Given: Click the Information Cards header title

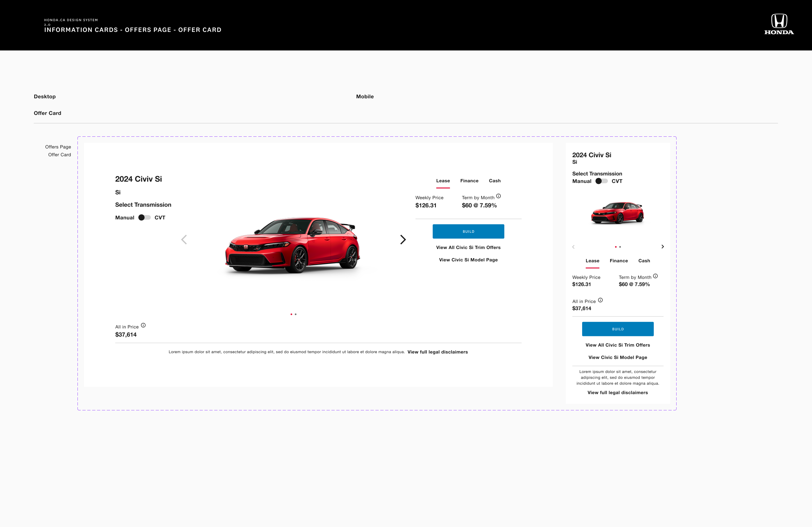Looking at the screenshot, I should (x=133, y=30).
